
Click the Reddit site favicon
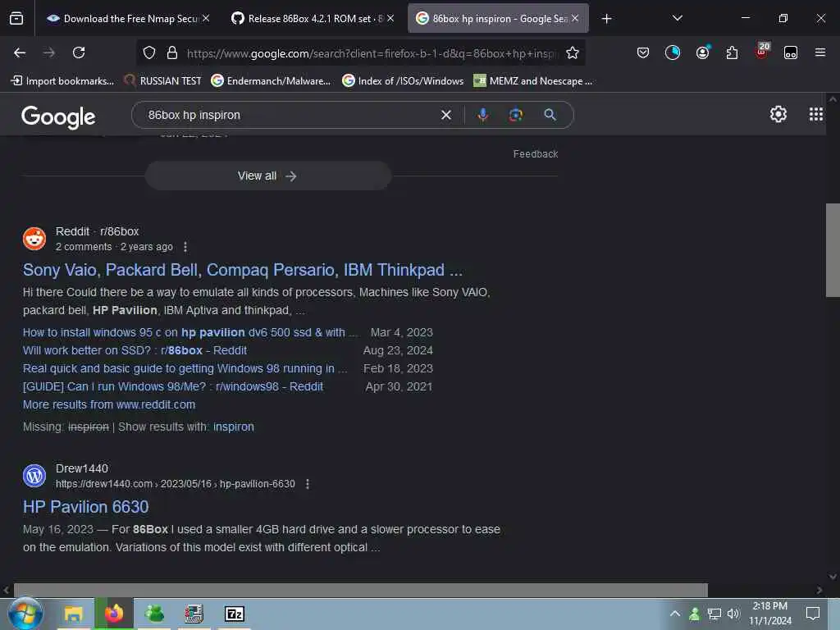pyautogui.click(x=34, y=239)
